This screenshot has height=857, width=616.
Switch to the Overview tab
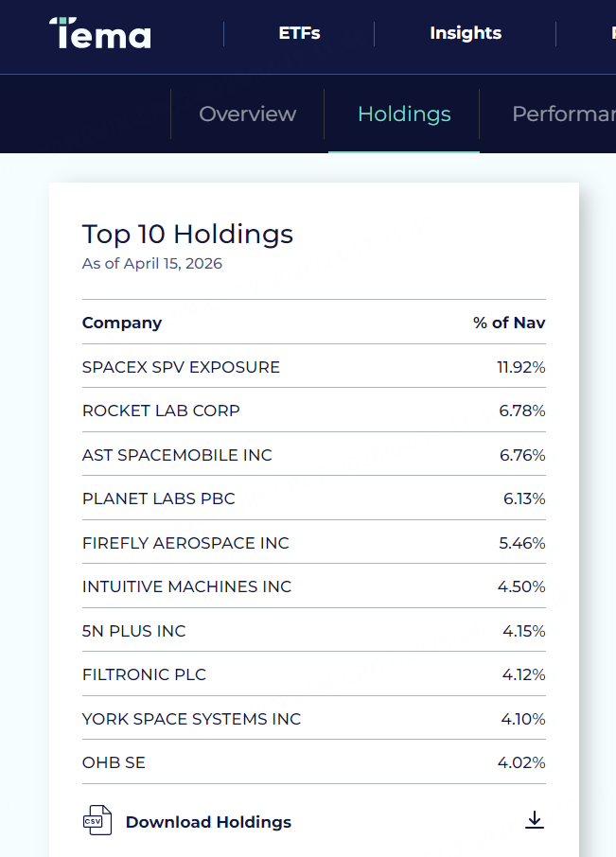(247, 114)
